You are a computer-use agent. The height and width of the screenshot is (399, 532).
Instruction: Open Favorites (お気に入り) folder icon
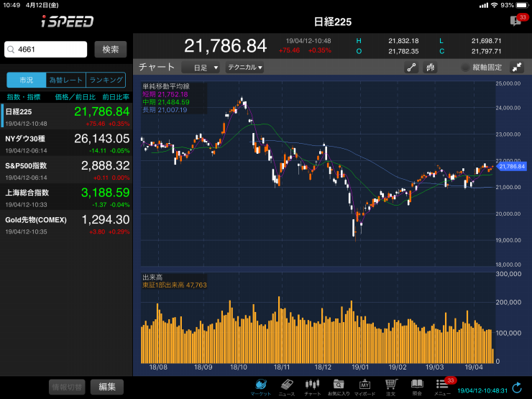point(339,385)
